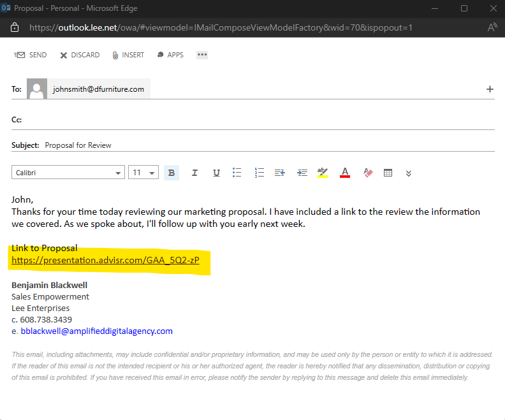
Task: Toggle underline formatting
Action: [x=216, y=173]
